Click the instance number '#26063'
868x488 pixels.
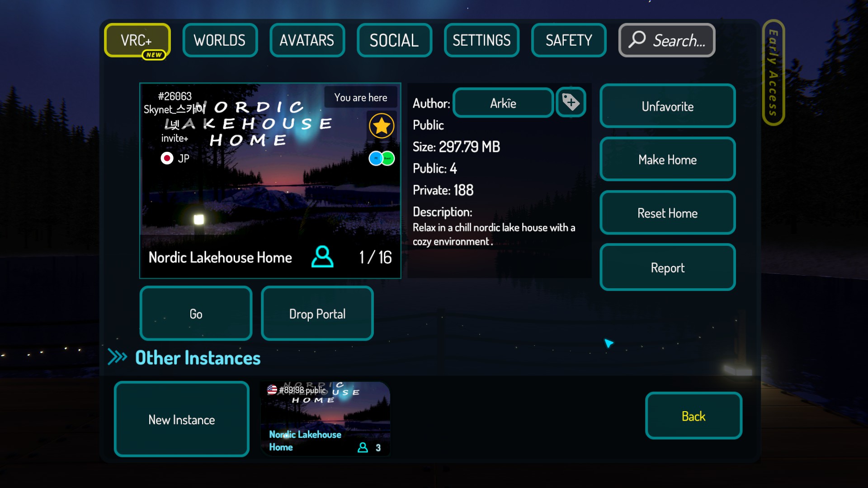175,96
